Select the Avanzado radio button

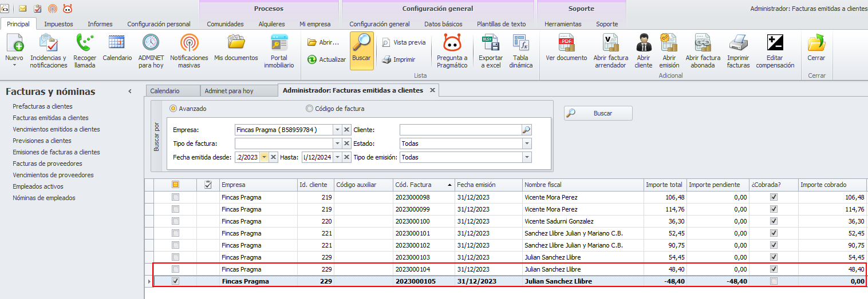pos(173,109)
